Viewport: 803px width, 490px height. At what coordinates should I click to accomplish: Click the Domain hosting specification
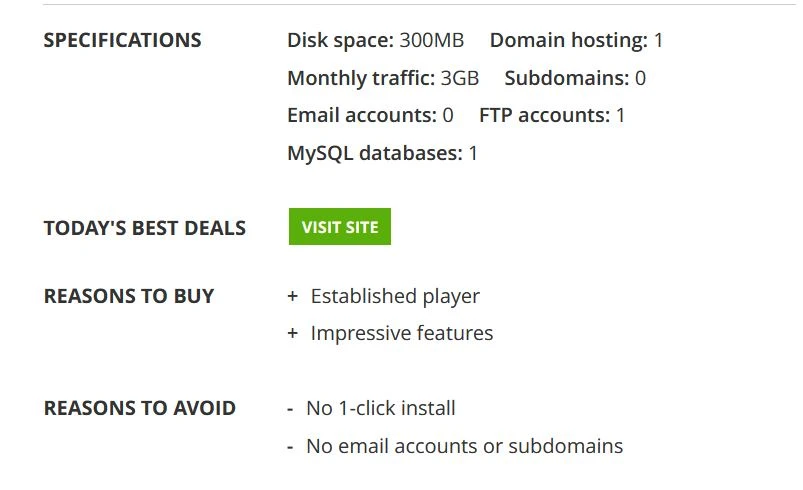click(576, 40)
